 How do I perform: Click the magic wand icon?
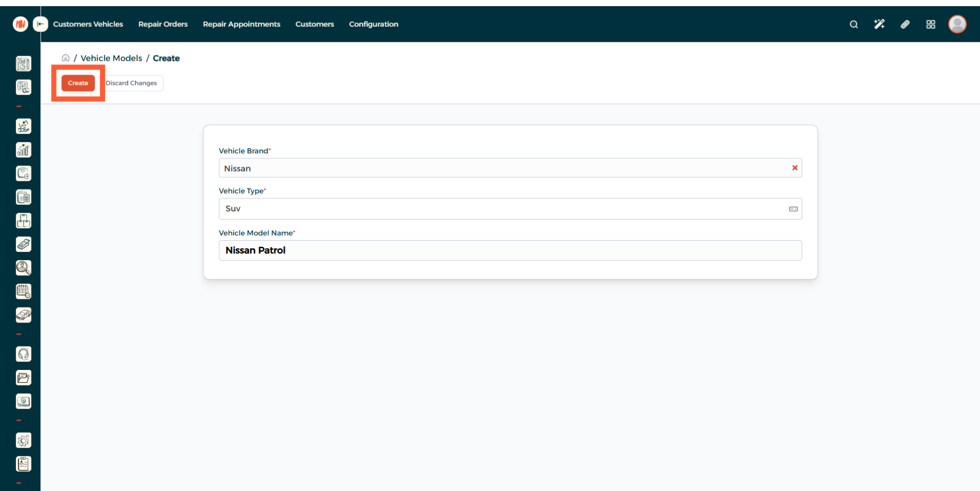(879, 24)
